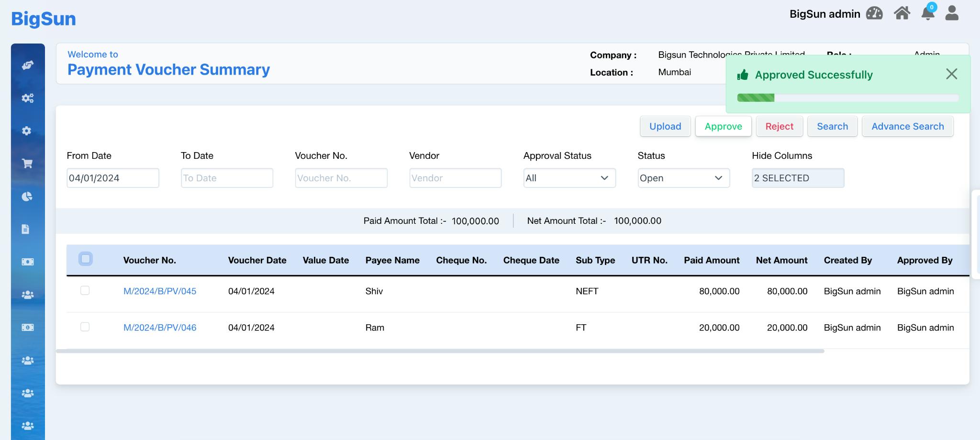Click the Net Amount column header
This screenshot has height=440, width=980.
(781, 260)
